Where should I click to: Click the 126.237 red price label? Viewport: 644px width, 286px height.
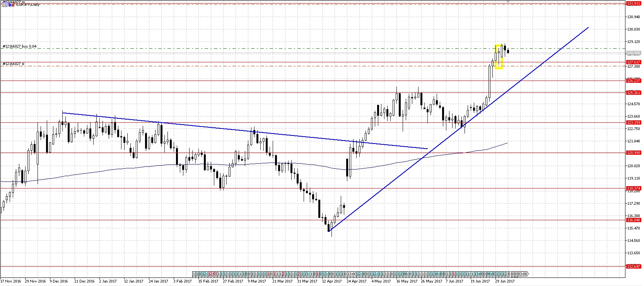634,80
